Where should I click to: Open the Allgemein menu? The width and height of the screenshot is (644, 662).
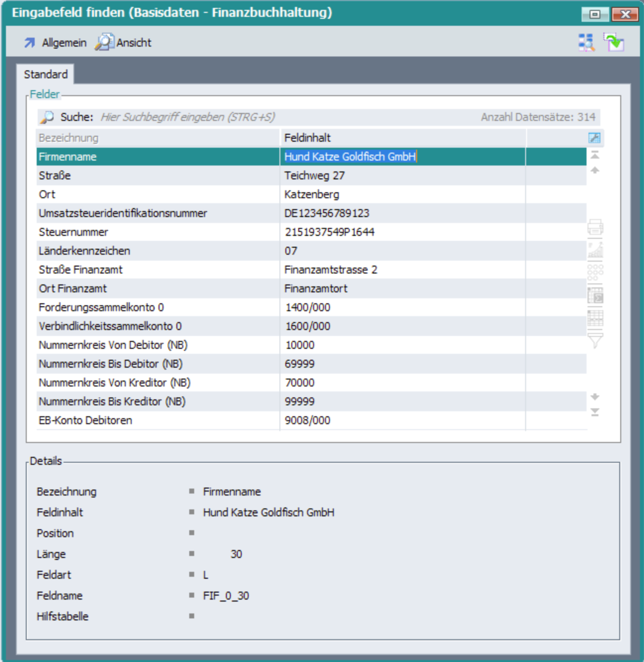point(55,43)
